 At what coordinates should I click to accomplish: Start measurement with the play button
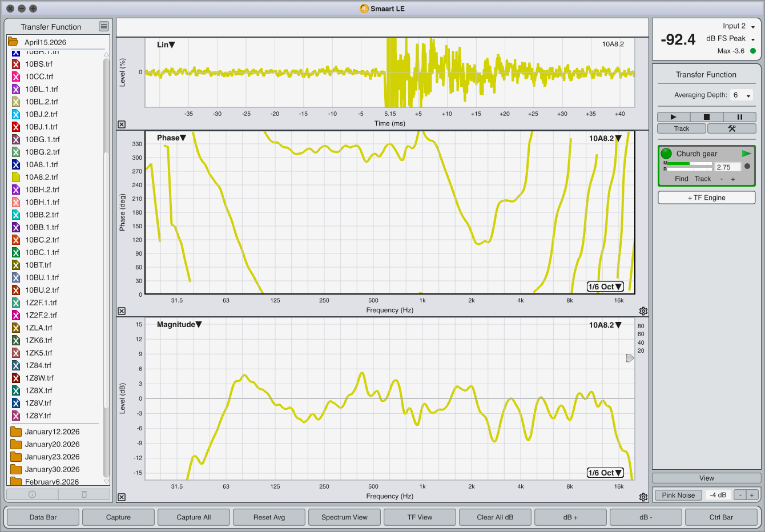[674, 116]
